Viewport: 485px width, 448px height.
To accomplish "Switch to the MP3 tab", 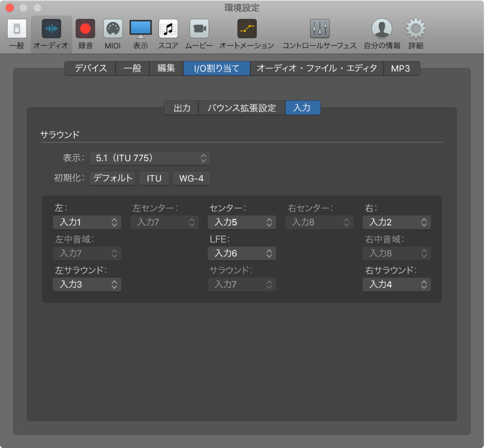I will click(x=401, y=68).
